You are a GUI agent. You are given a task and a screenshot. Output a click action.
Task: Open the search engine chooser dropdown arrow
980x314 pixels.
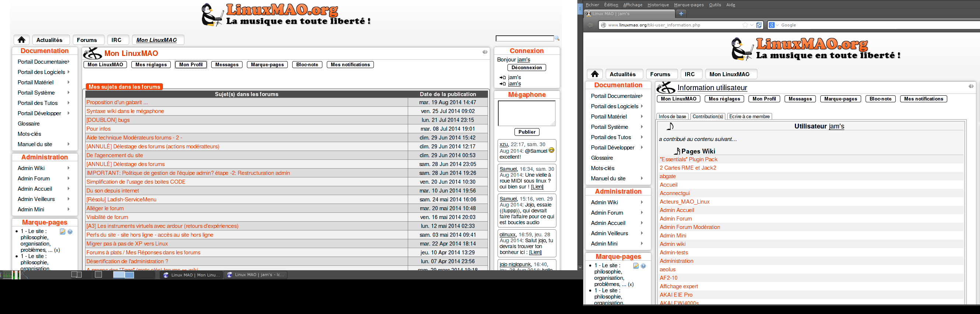(777, 25)
